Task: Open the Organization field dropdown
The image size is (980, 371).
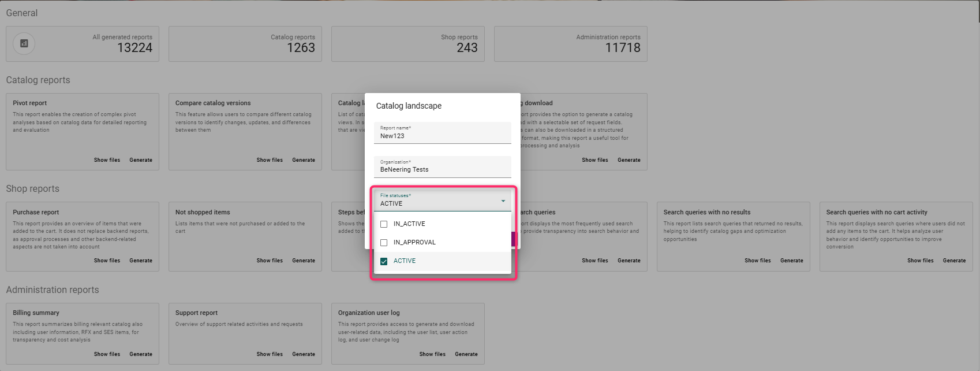Action: point(442,169)
